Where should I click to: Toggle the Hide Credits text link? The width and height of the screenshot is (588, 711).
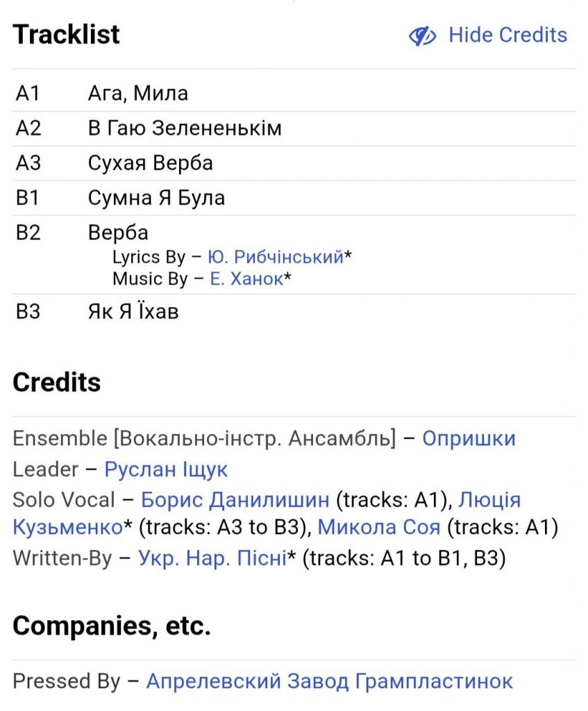tap(507, 35)
